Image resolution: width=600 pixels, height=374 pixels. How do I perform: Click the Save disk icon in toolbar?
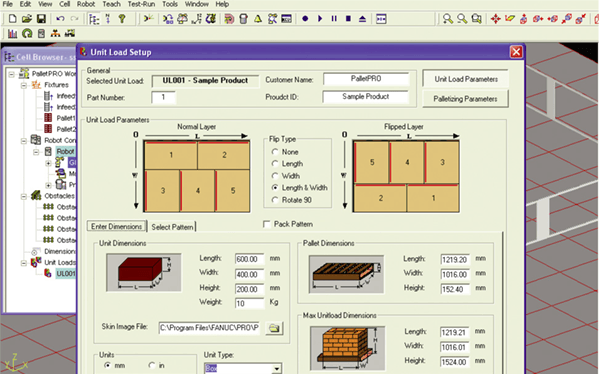point(41,18)
